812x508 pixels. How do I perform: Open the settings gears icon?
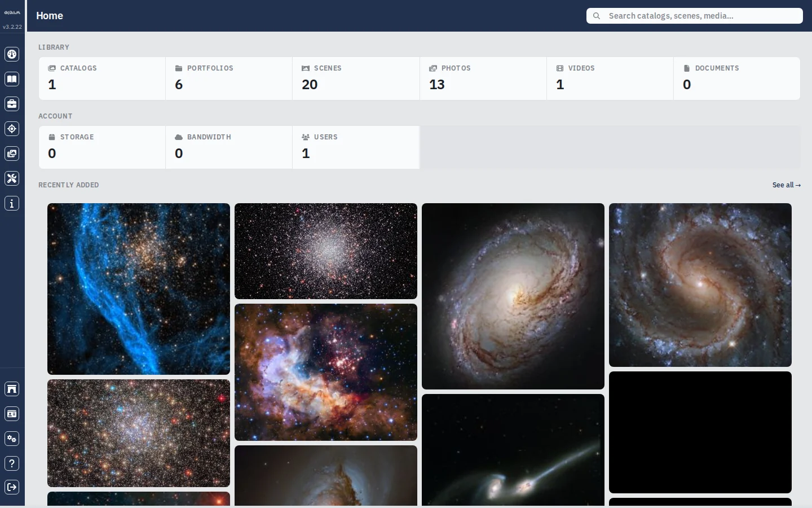12,439
